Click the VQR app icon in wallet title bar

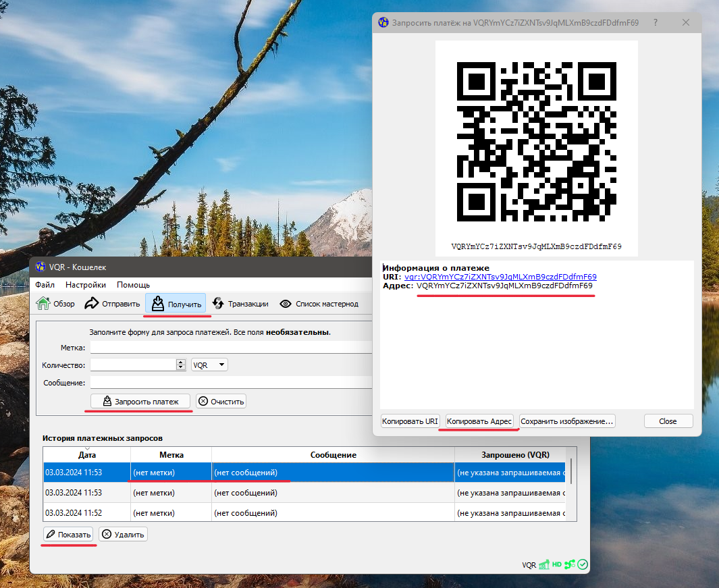point(41,267)
